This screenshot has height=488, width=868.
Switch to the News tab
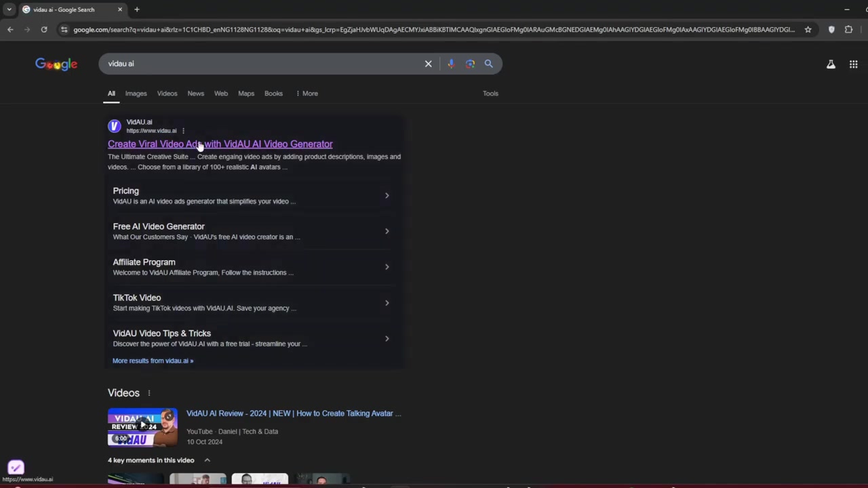[195, 94]
